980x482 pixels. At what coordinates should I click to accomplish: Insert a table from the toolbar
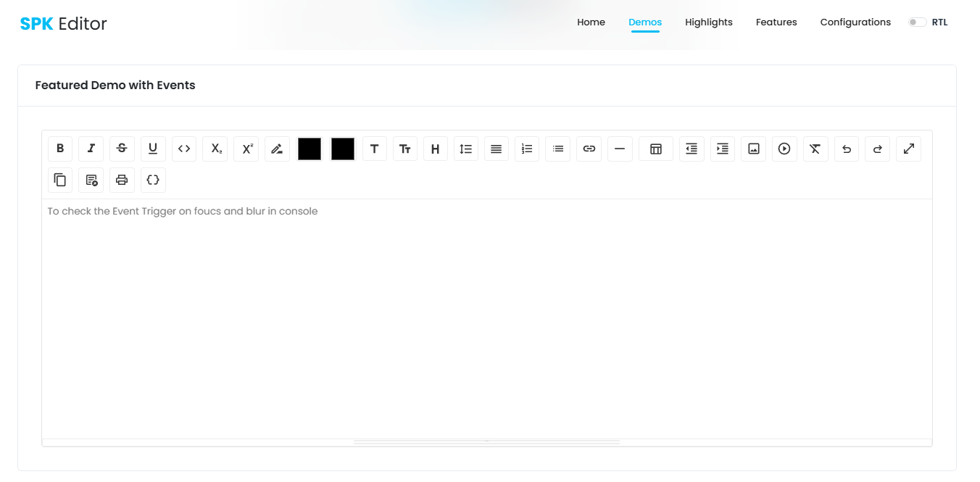click(655, 149)
